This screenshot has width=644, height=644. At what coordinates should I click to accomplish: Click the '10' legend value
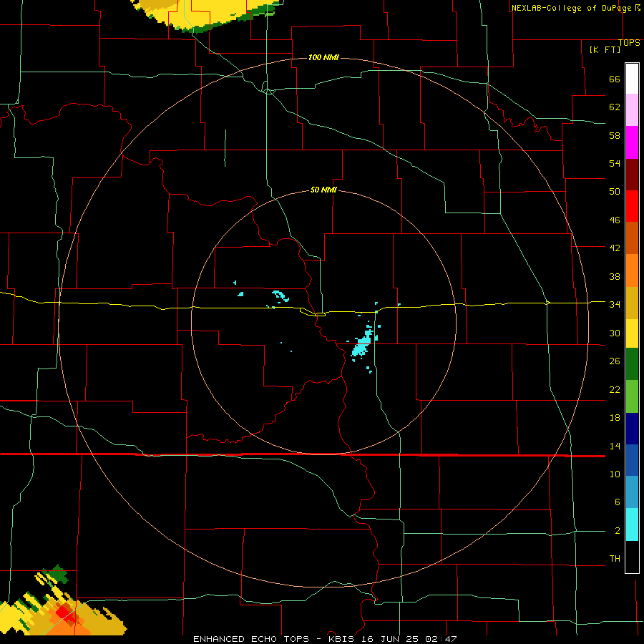[x=615, y=474]
